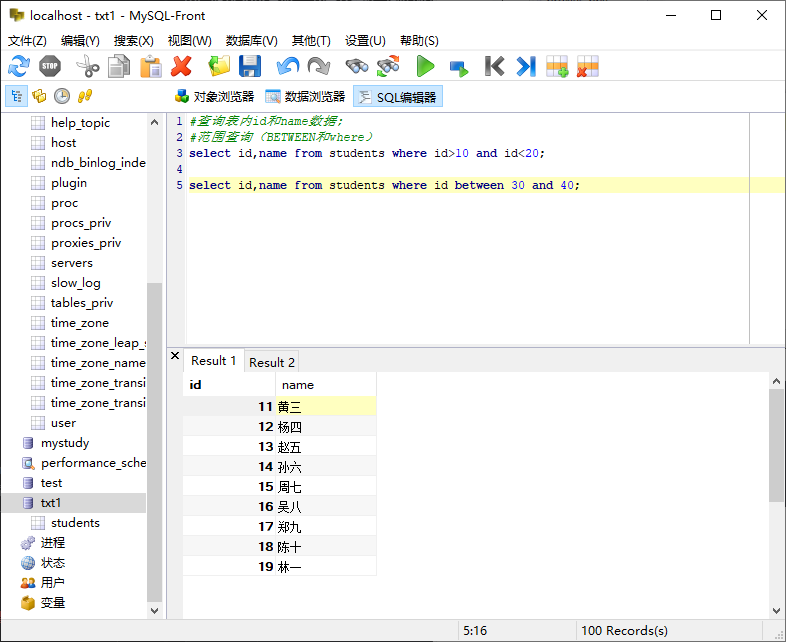Open the 搜索(X) menu
Viewport: 786px width, 642px height.
133,41
